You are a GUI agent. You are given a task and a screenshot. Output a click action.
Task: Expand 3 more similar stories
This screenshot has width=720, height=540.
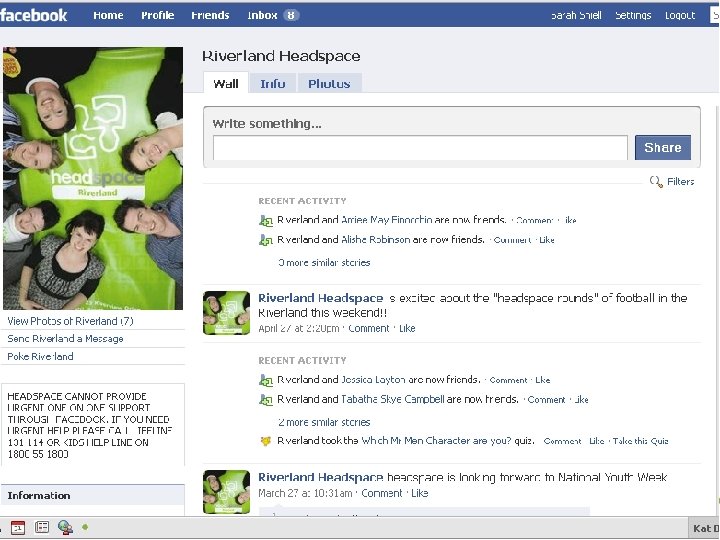point(324,263)
